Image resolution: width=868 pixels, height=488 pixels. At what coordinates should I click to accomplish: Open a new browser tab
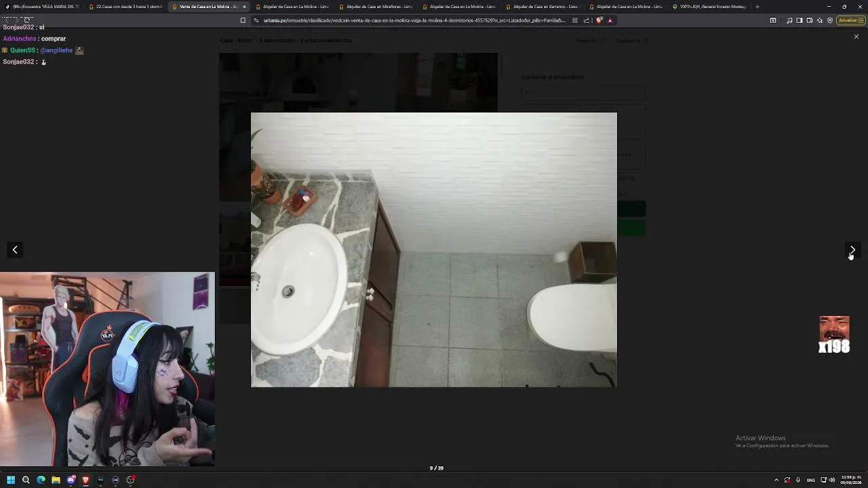tap(757, 7)
